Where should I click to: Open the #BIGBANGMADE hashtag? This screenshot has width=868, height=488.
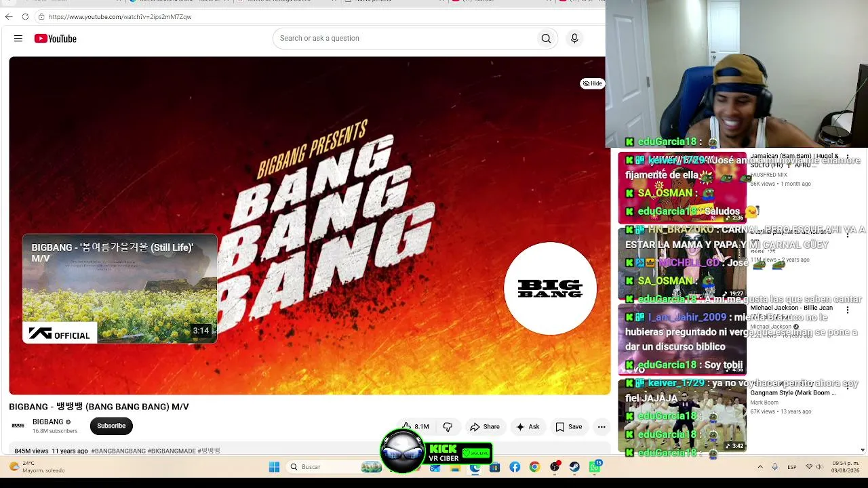point(172,451)
